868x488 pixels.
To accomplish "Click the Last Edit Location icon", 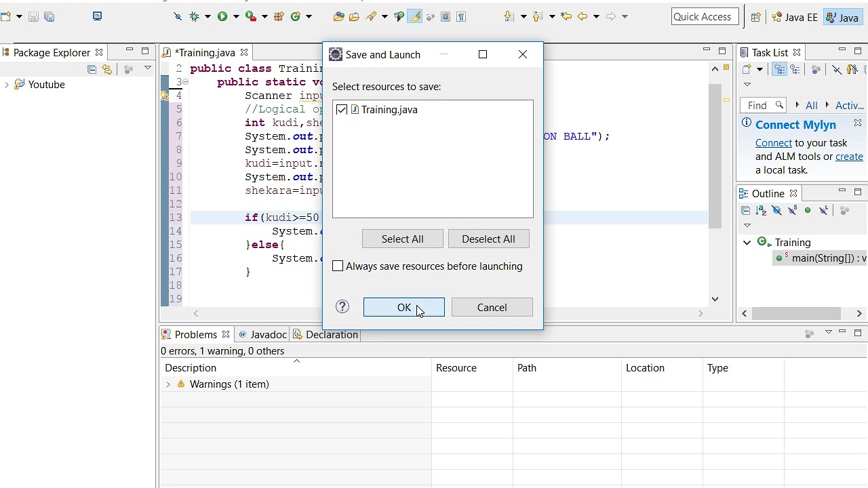I will pos(566,16).
